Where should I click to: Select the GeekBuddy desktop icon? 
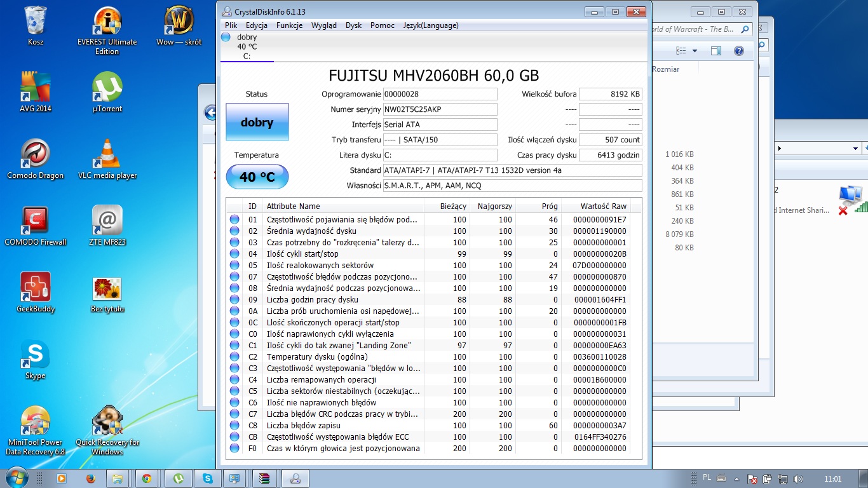coord(36,293)
